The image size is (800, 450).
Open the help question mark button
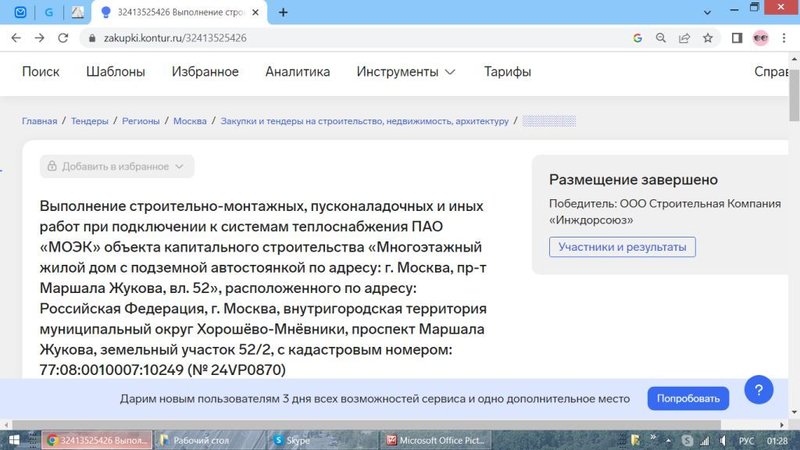[759, 390]
